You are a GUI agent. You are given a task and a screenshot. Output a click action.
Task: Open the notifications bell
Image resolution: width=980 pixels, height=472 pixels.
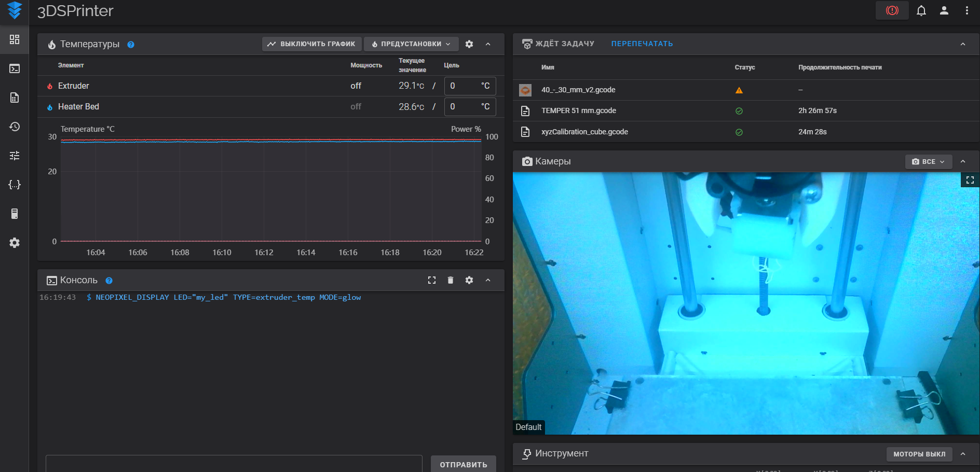point(921,10)
